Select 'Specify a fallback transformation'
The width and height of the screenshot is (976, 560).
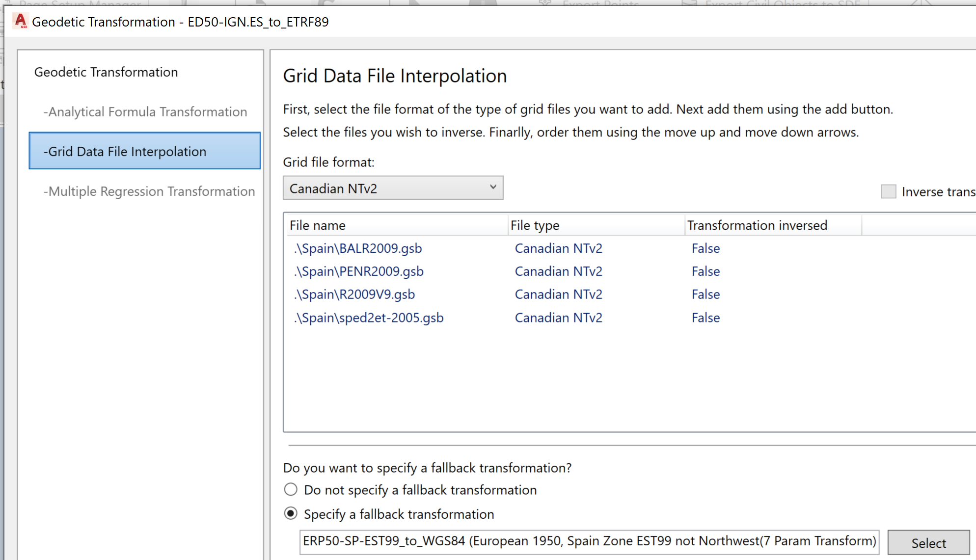(x=291, y=513)
